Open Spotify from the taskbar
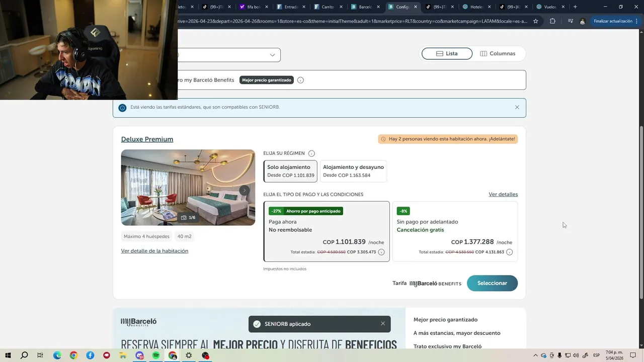 [x=156, y=355]
